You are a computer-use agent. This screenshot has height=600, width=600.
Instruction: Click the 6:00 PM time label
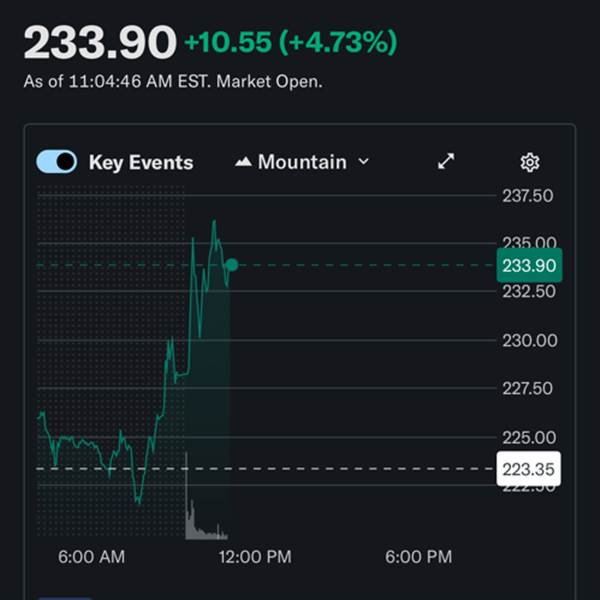pyautogui.click(x=418, y=556)
